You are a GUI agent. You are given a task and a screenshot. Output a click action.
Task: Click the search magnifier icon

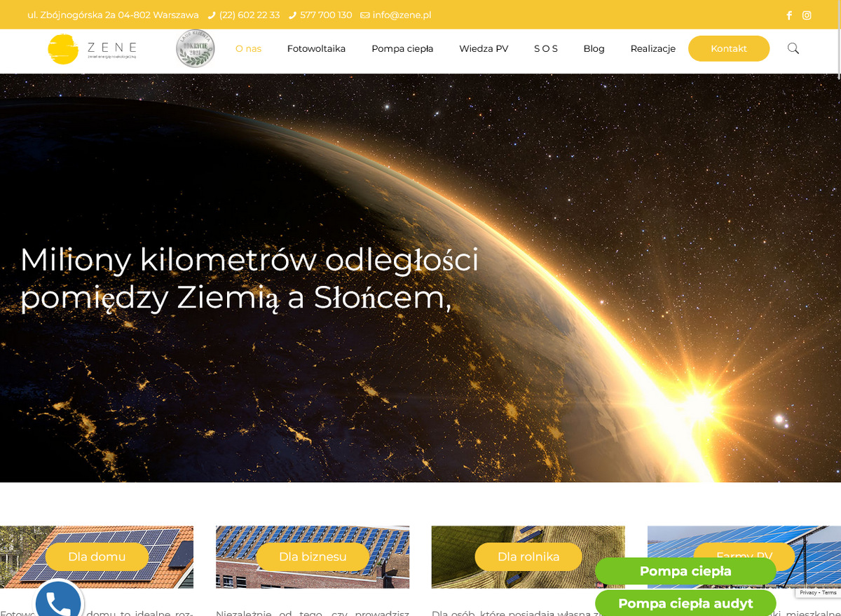(x=793, y=48)
